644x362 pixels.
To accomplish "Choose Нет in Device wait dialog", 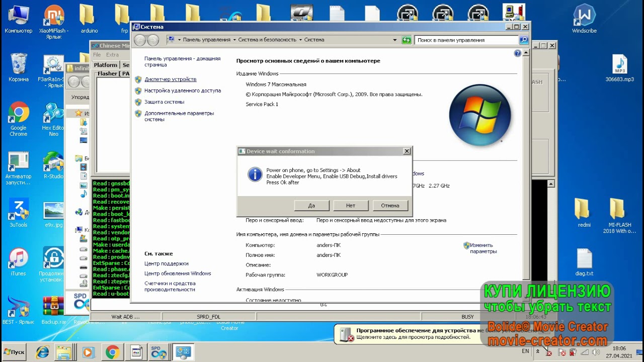I will 351,206.
